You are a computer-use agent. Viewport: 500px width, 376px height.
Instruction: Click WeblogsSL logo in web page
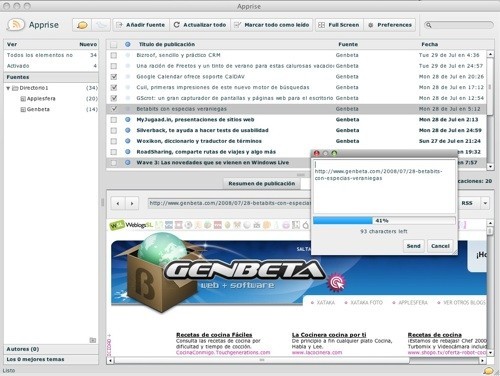point(131,225)
